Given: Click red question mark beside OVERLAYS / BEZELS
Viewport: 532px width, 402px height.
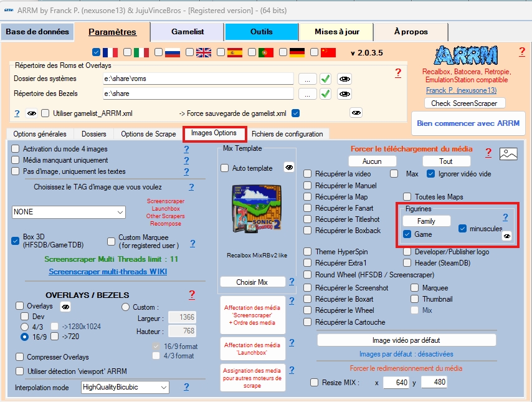Looking at the screenshot, I should coord(192,294).
